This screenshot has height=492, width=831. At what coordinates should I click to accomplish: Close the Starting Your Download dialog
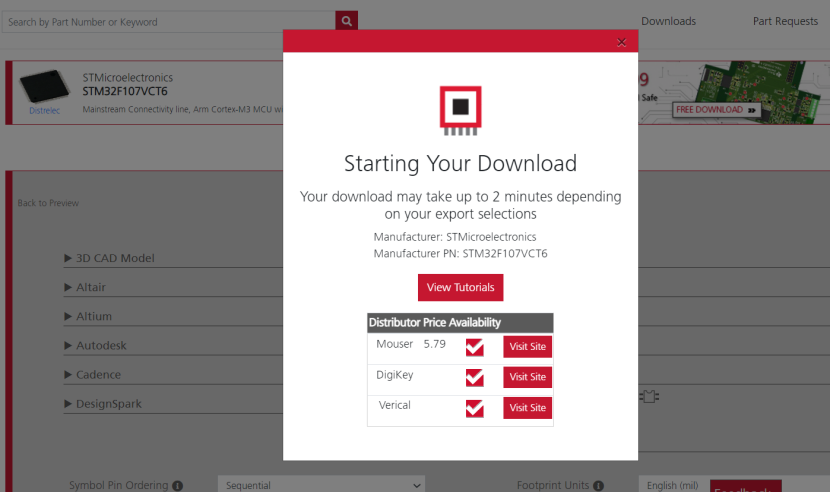(622, 42)
